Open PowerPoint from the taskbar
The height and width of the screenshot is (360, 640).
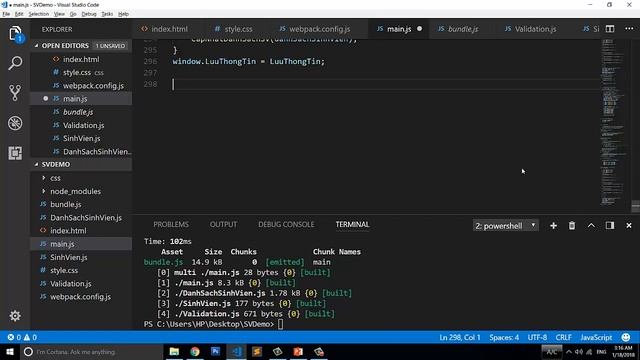[x=298, y=351]
